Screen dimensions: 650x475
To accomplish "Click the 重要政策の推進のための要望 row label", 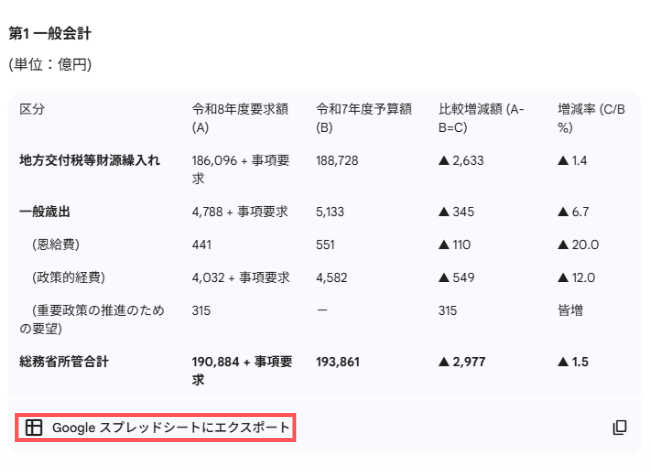I will click(x=95, y=319).
